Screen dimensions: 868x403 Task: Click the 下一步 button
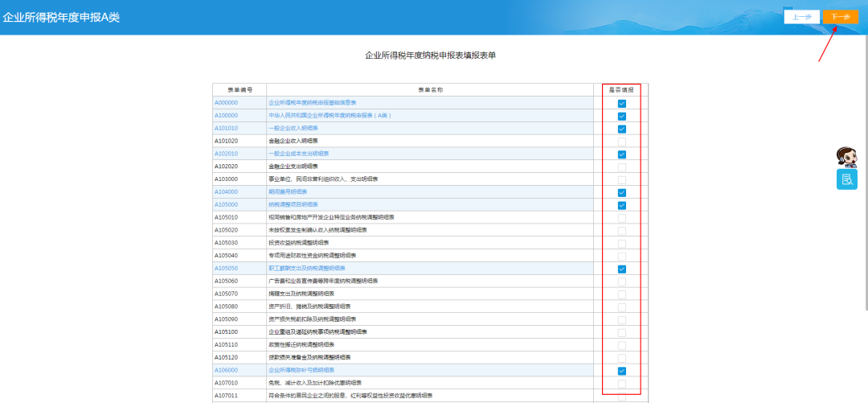click(x=840, y=17)
